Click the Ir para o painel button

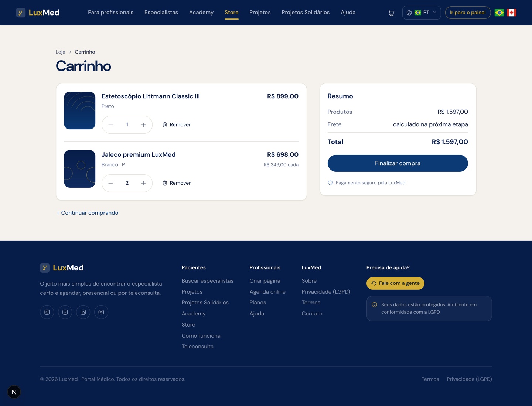468,13
